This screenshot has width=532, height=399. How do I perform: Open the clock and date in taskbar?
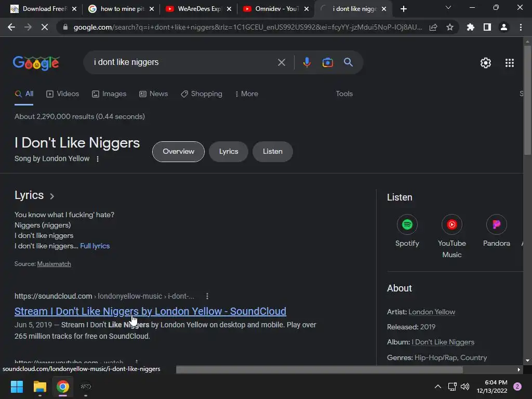(x=492, y=387)
